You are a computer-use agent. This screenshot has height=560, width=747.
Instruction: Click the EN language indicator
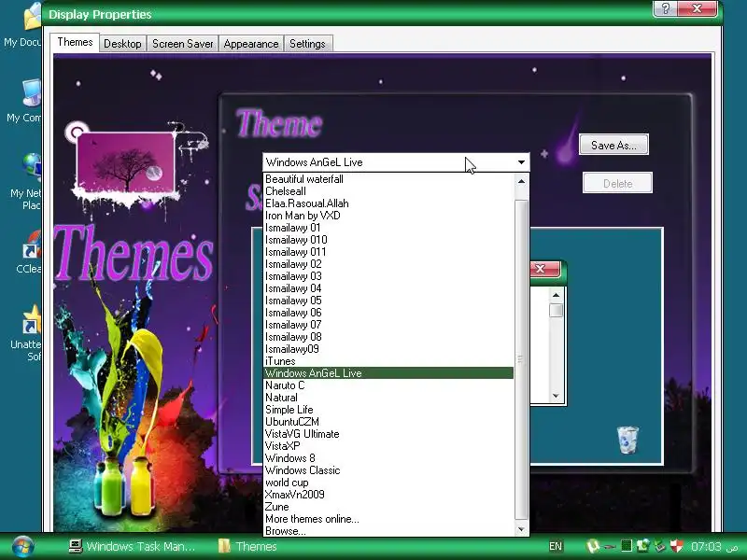[x=556, y=546]
